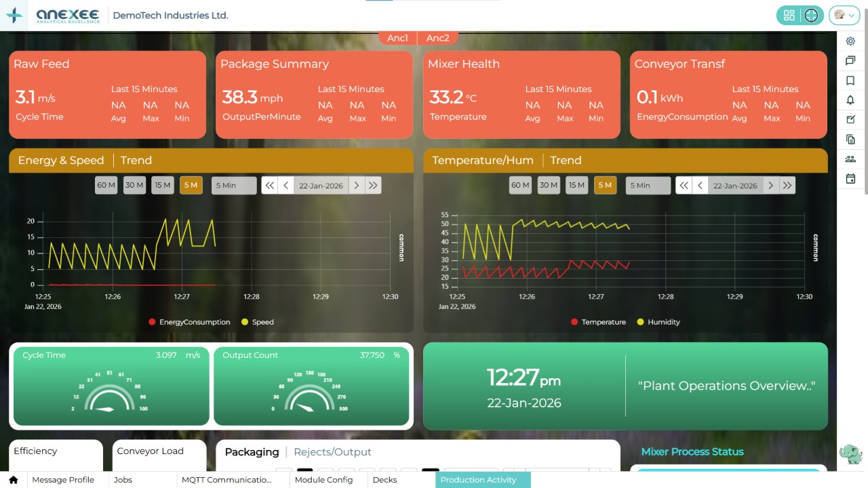Open the settings gear in the right sidebar
The width and height of the screenshot is (868, 488).
(x=850, y=41)
